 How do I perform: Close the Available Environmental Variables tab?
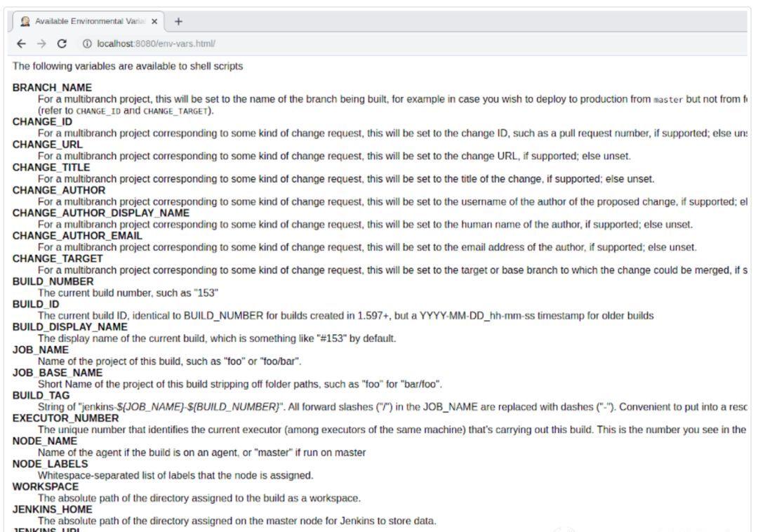pos(154,21)
